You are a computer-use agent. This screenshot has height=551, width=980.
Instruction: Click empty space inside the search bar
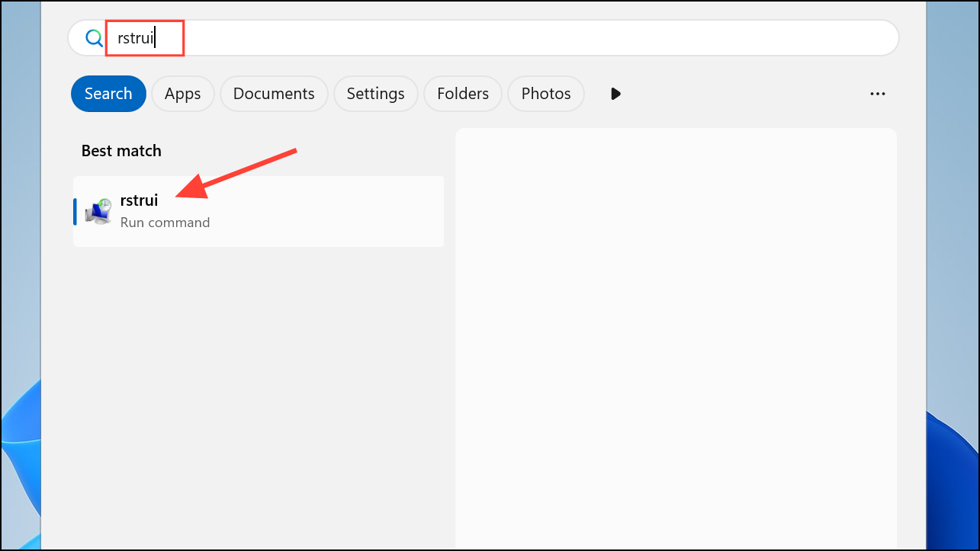pos(534,38)
